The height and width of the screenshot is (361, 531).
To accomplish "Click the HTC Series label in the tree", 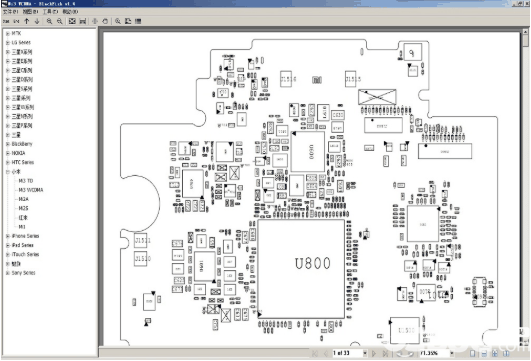I will click(x=23, y=163).
